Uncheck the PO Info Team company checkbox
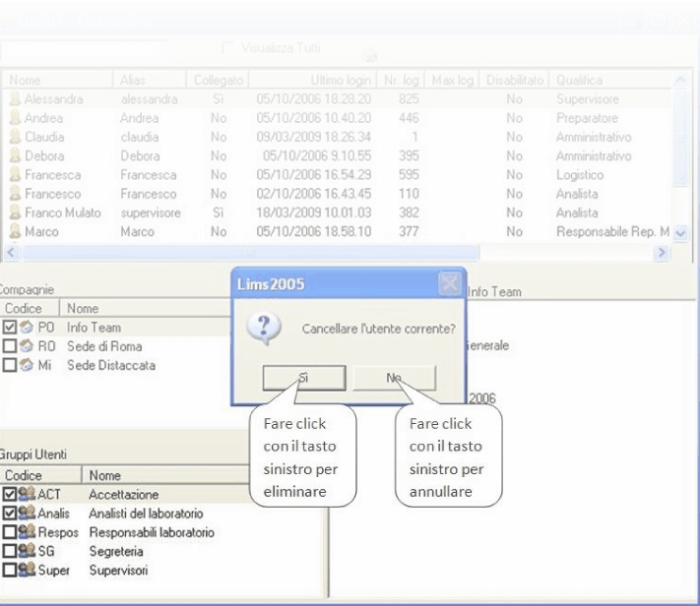 click(10, 327)
